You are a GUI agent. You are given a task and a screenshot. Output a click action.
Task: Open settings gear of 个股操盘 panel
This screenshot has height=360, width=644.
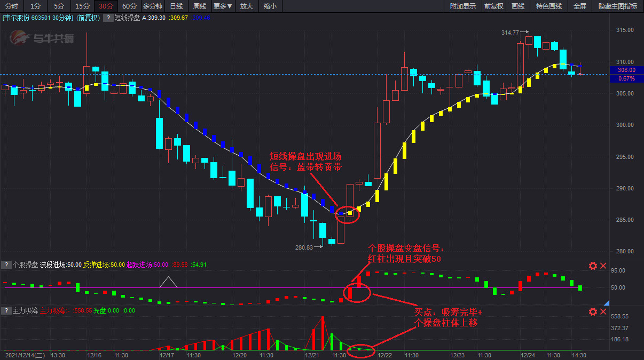pyautogui.click(x=593, y=266)
